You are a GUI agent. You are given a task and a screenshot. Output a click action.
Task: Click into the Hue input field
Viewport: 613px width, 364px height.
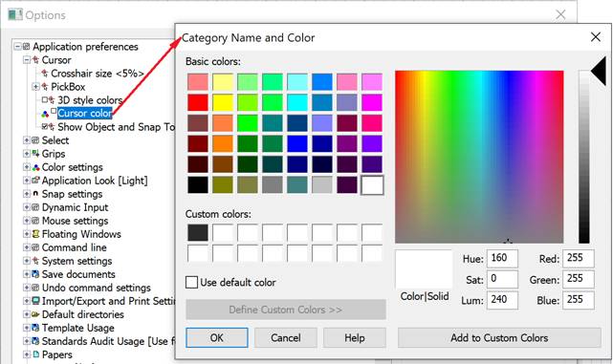(x=502, y=259)
